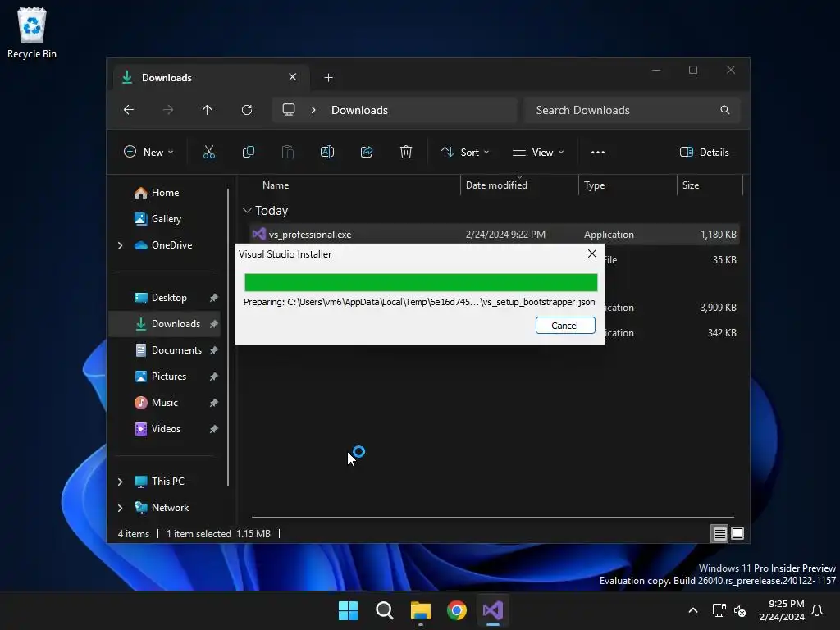Click the horizontal scrollbar in file list
Image resolution: width=840 pixels, height=630 pixels.
[493, 518]
